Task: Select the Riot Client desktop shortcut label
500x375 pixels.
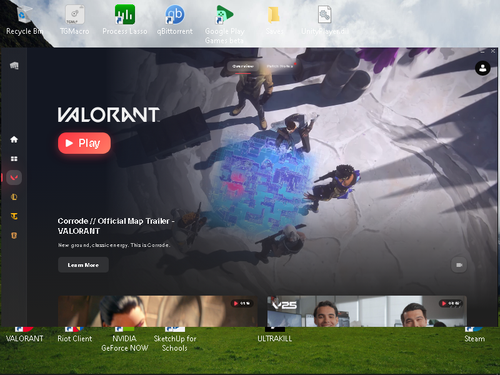Action: click(x=75, y=338)
